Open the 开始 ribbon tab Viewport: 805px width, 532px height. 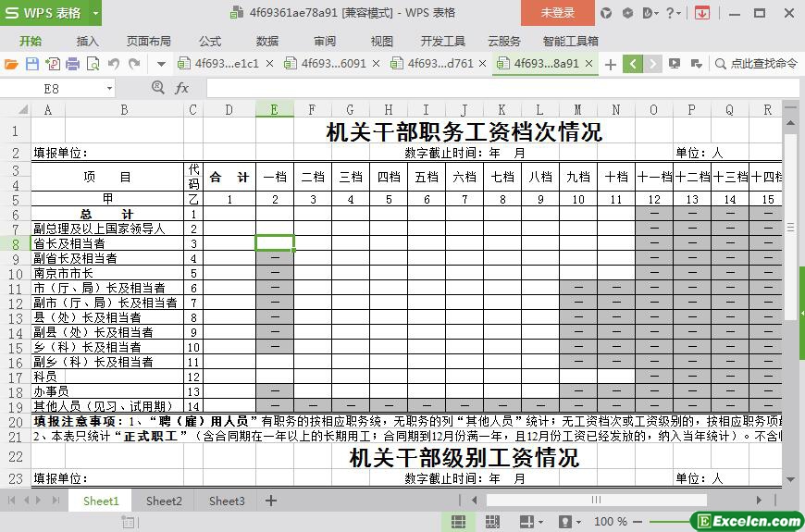pyautogui.click(x=31, y=41)
